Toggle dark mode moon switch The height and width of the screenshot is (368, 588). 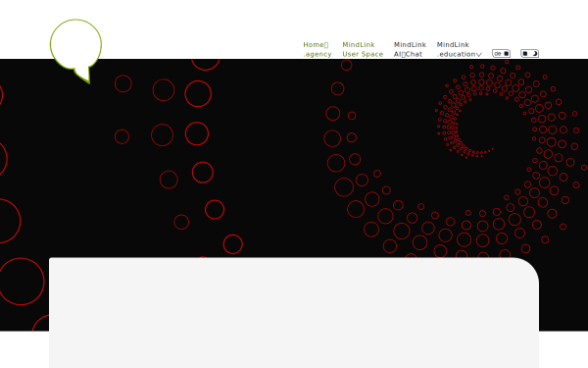pyautogui.click(x=529, y=54)
